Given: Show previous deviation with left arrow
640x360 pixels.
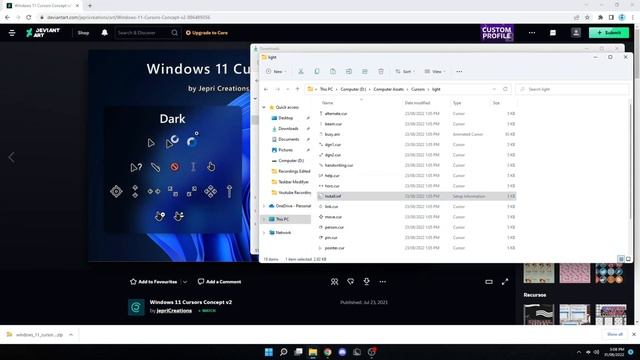Looking at the screenshot, I should 11,157.
